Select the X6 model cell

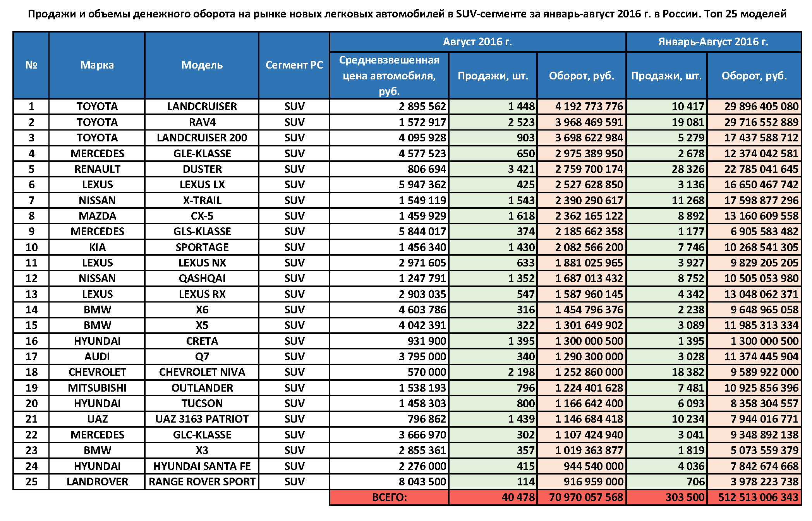pyautogui.click(x=202, y=310)
